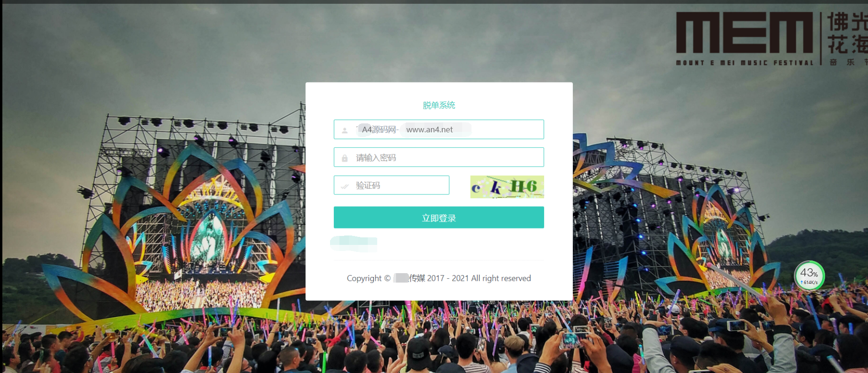The image size is (868, 373).
Task: Click the blurred company name before 传媒
Action: tap(401, 278)
